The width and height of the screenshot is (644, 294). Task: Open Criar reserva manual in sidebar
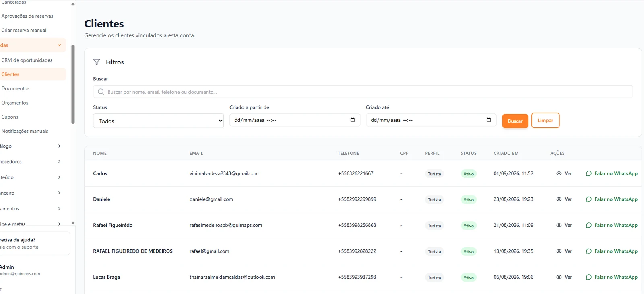coord(24,30)
